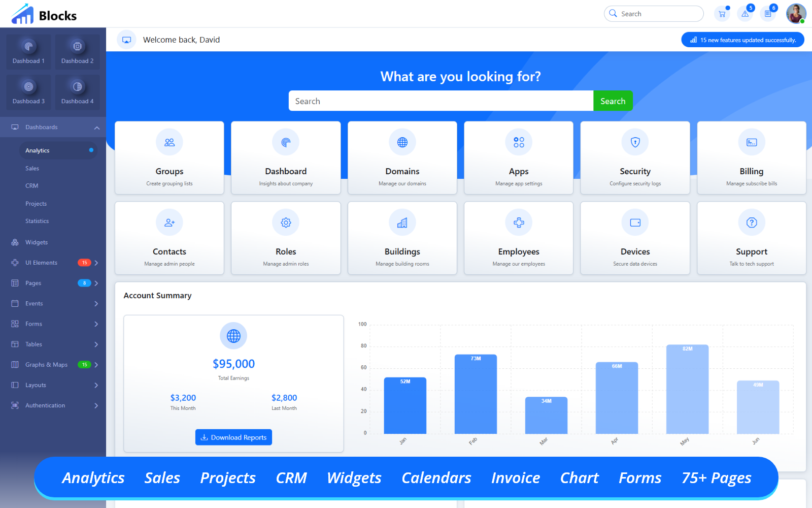Viewport: 812px width, 508px height.
Task: Open the shopping cart icon
Action: pyautogui.click(x=722, y=14)
